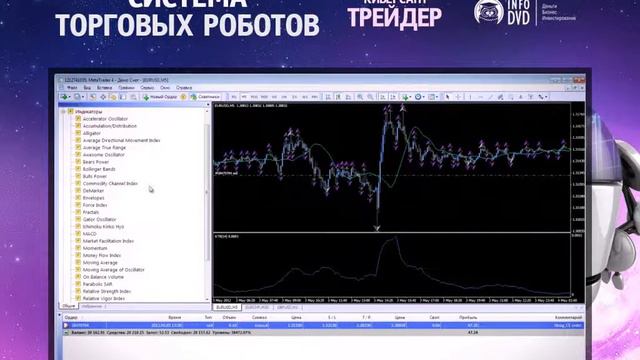Select the Fibonacci retracement tool
This screenshot has width=640, height=360.
[x=511, y=97]
